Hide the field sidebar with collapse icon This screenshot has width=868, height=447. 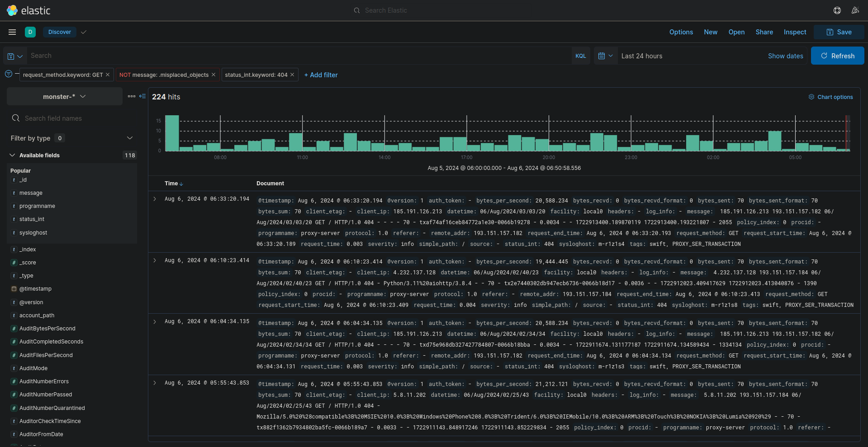[142, 96]
